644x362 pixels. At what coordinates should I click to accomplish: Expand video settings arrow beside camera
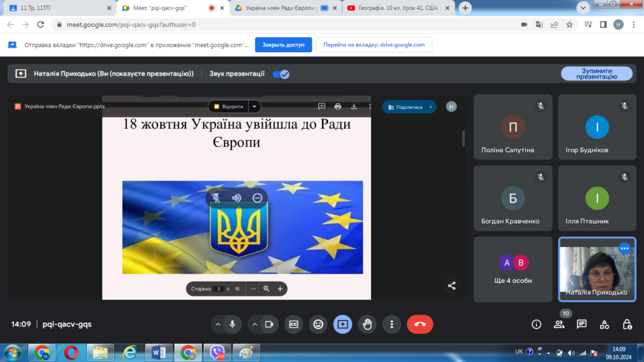tap(254, 324)
